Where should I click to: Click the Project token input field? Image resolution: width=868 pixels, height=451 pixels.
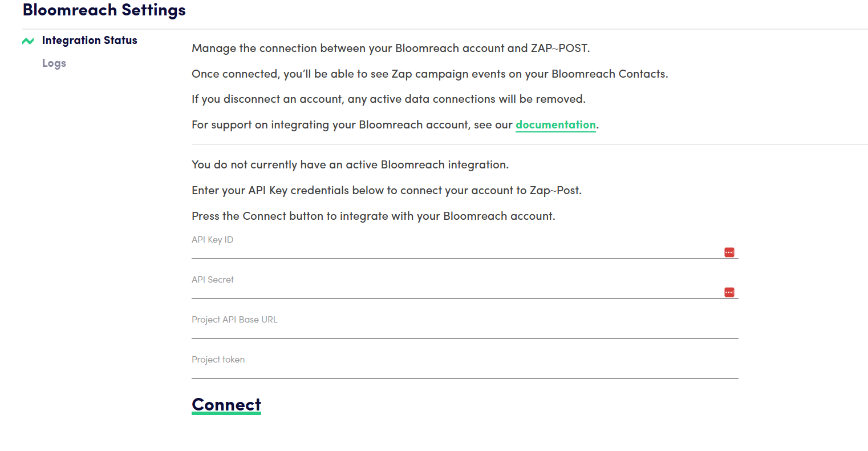[399, 371]
